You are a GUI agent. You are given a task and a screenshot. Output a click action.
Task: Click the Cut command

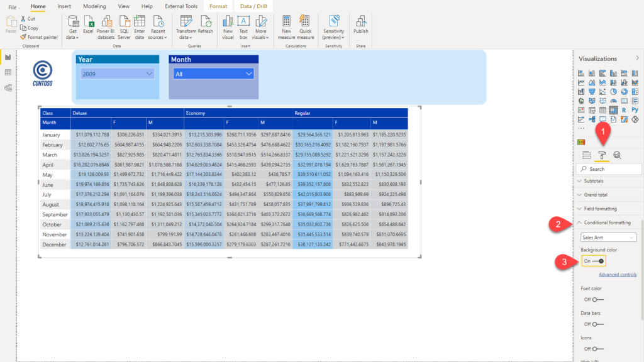click(x=28, y=19)
